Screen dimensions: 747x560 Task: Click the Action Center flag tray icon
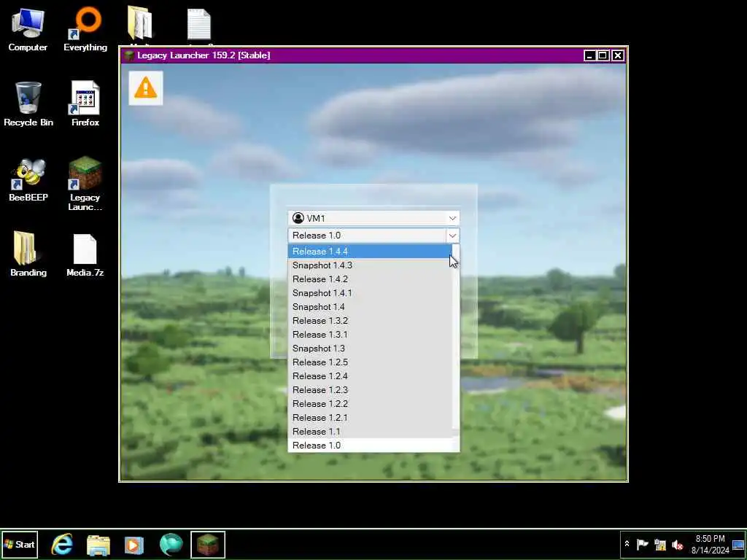[x=643, y=544]
